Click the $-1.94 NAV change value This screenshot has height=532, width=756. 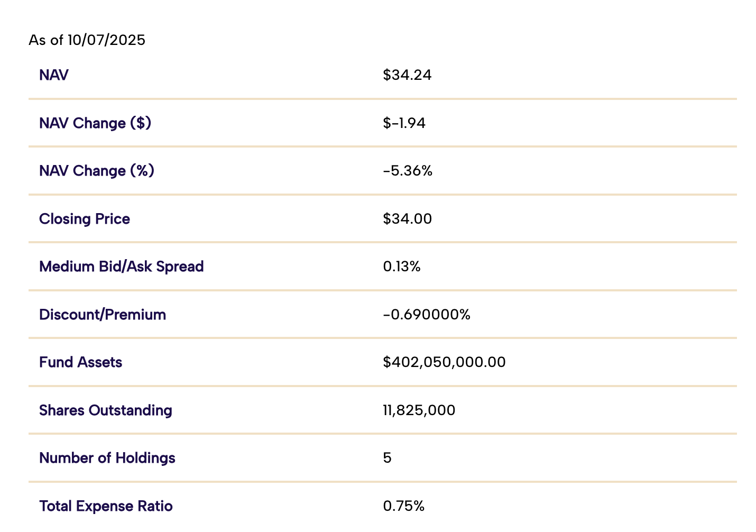[x=404, y=123]
